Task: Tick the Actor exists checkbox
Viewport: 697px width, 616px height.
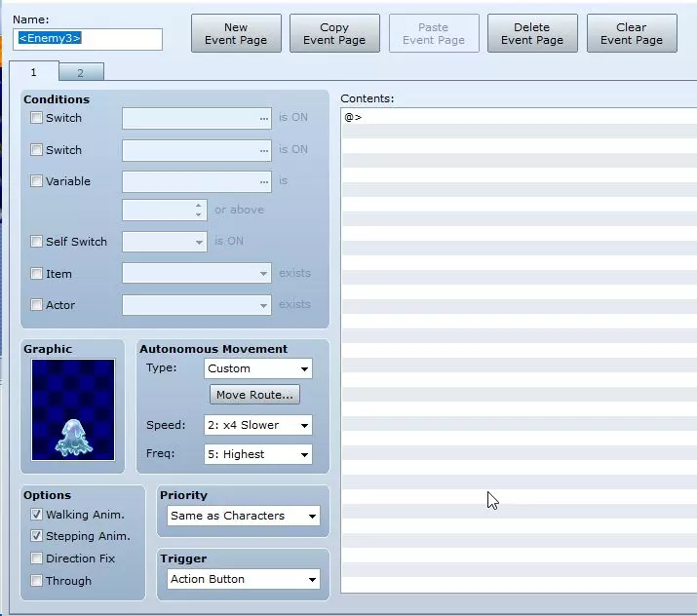Action: (x=36, y=305)
